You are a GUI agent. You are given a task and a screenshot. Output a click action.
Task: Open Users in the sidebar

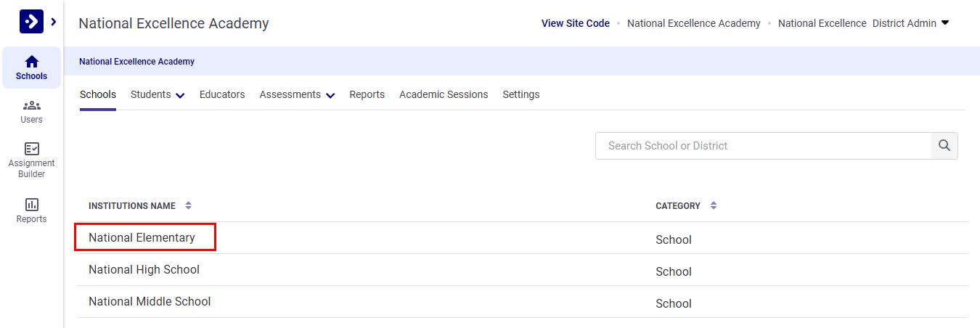pyautogui.click(x=31, y=112)
